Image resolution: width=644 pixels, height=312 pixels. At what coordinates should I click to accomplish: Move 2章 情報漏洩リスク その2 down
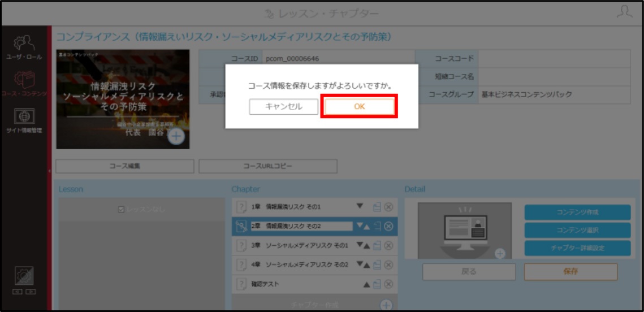[360, 226]
